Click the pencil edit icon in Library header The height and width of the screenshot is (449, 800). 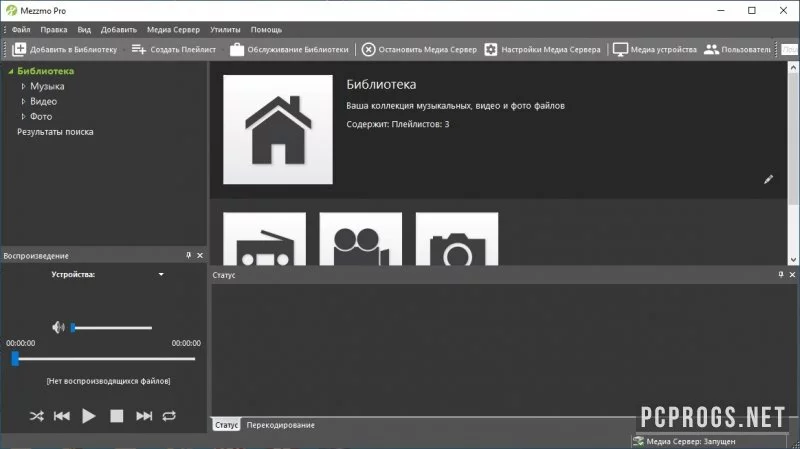[768, 179]
